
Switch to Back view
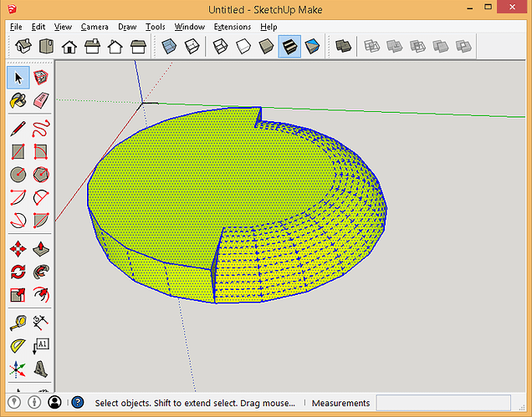tap(115, 47)
